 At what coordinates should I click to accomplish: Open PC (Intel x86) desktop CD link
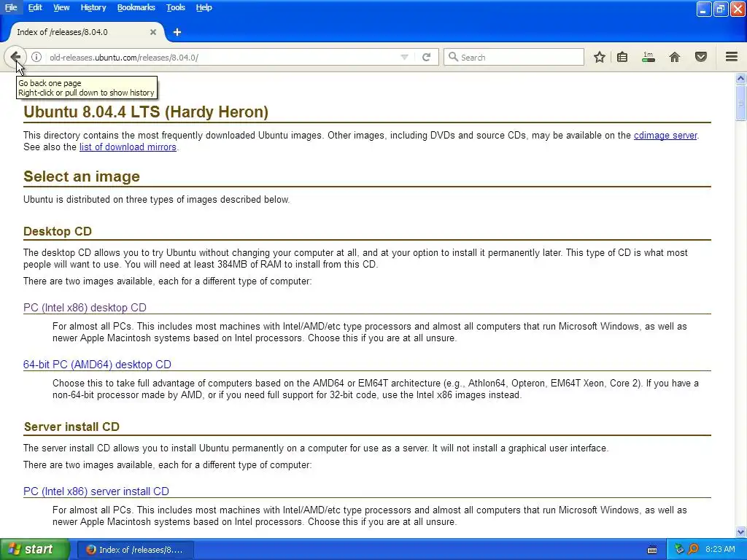tap(85, 308)
